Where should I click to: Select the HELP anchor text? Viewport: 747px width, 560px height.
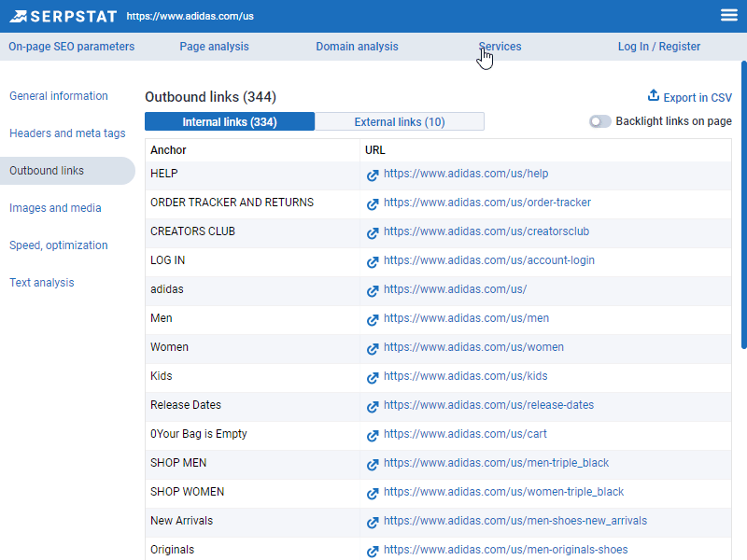tap(164, 174)
